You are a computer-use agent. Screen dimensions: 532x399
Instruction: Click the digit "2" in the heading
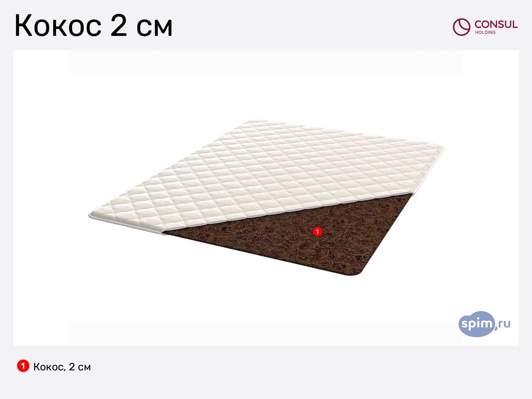point(119,25)
